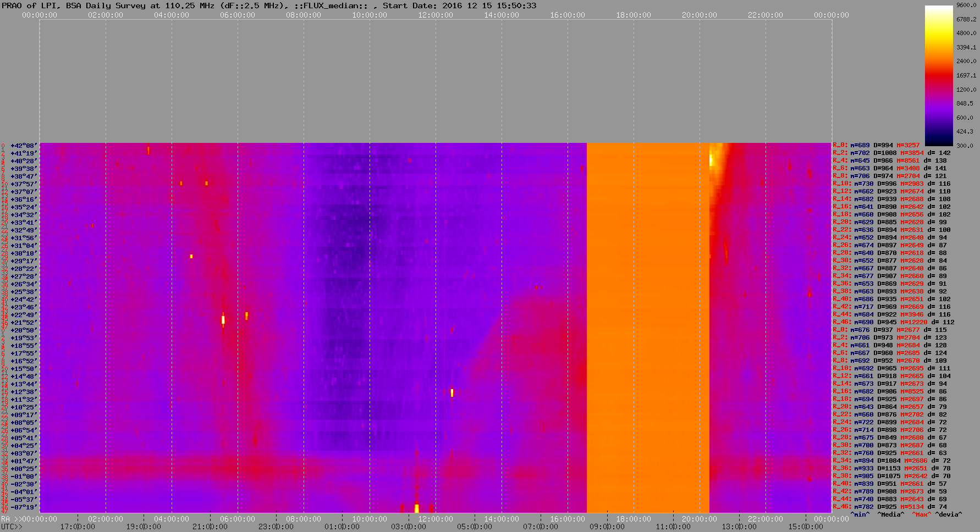Click the UTC axis label 13:00:00
The height and width of the screenshot is (532, 980).
(x=739, y=527)
